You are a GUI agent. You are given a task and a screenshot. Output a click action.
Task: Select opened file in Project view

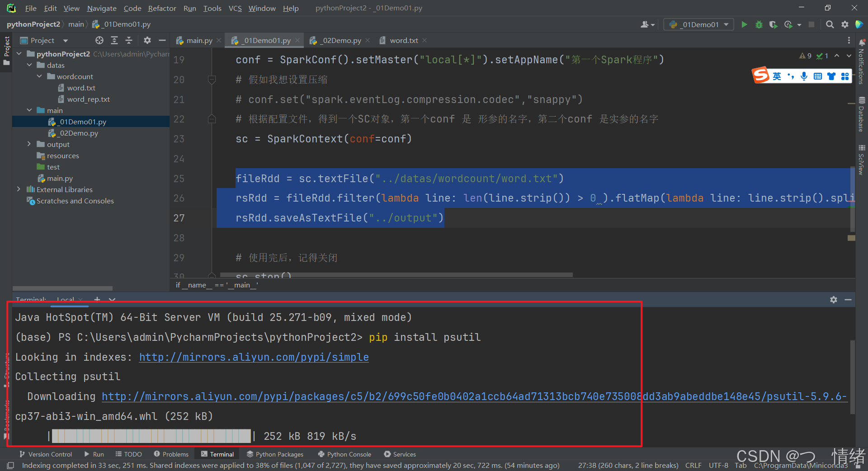tap(99, 40)
